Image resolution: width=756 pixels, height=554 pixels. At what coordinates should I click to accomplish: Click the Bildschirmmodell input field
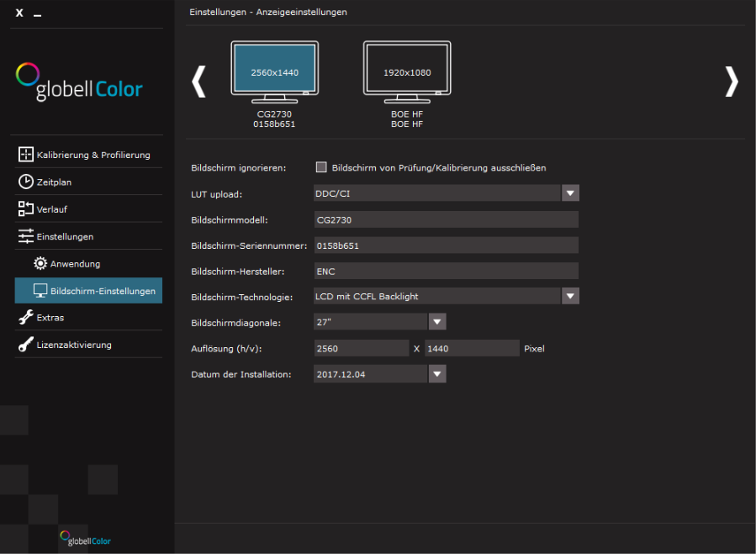pos(446,219)
